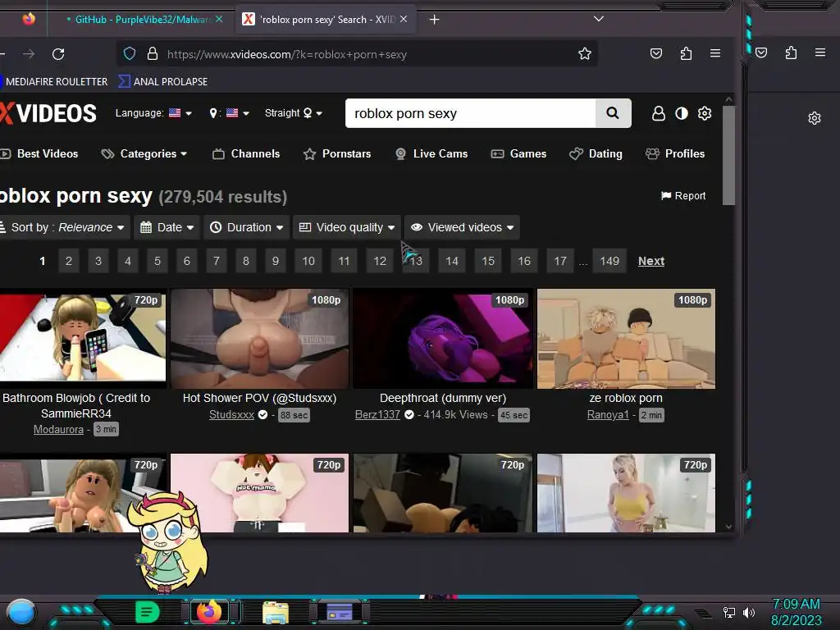Open Best Videos menu item
Image resolution: width=840 pixels, height=630 pixels.
pyautogui.click(x=39, y=153)
